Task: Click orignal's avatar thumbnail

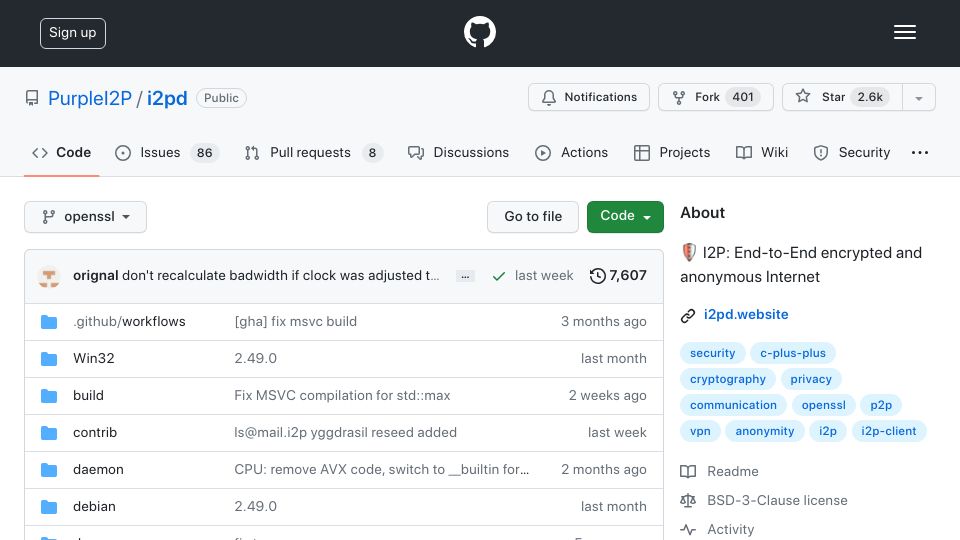Action: [x=48, y=276]
